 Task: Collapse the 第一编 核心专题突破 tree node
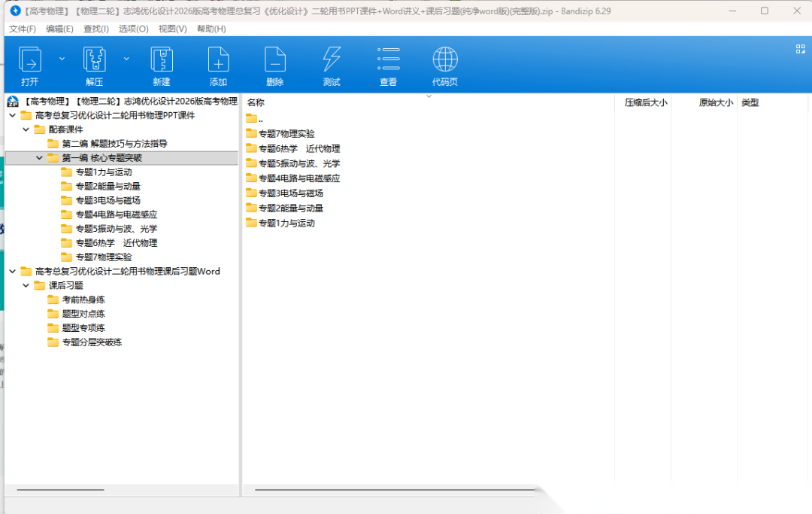tap(40, 158)
